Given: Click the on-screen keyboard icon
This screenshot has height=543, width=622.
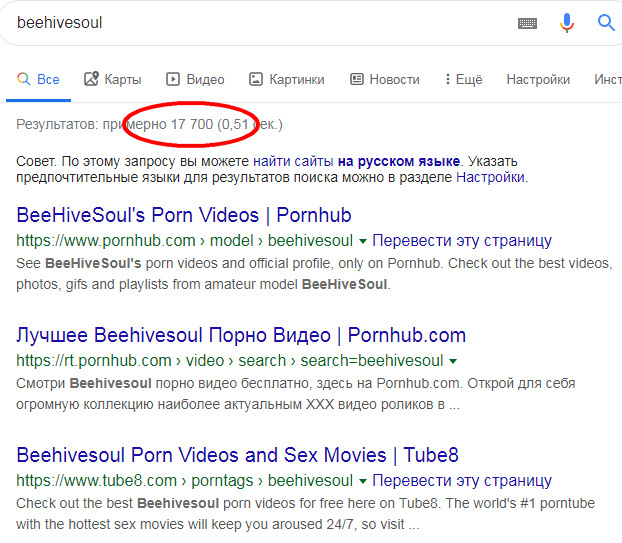Looking at the screenshot, I should [x=527, y=23].
